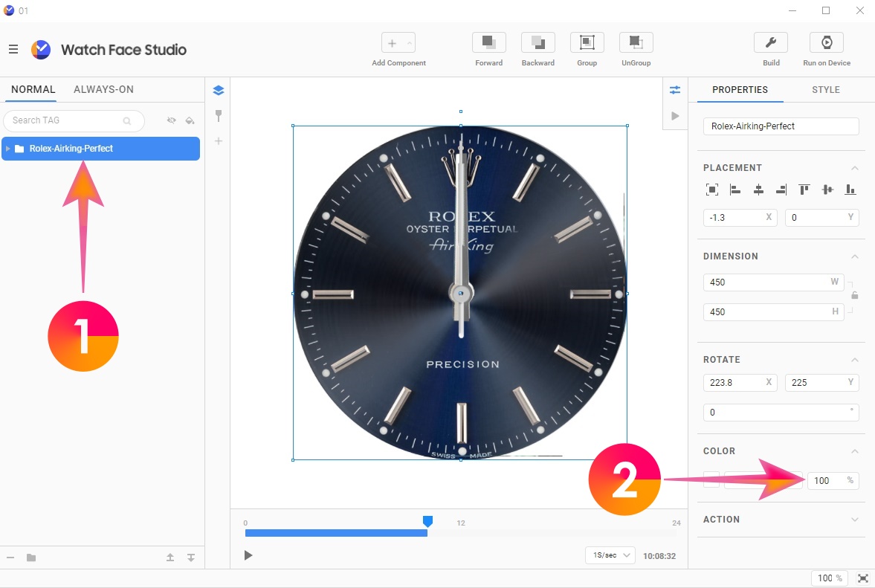Move layer to bottom icon

[x=191, y=558]
